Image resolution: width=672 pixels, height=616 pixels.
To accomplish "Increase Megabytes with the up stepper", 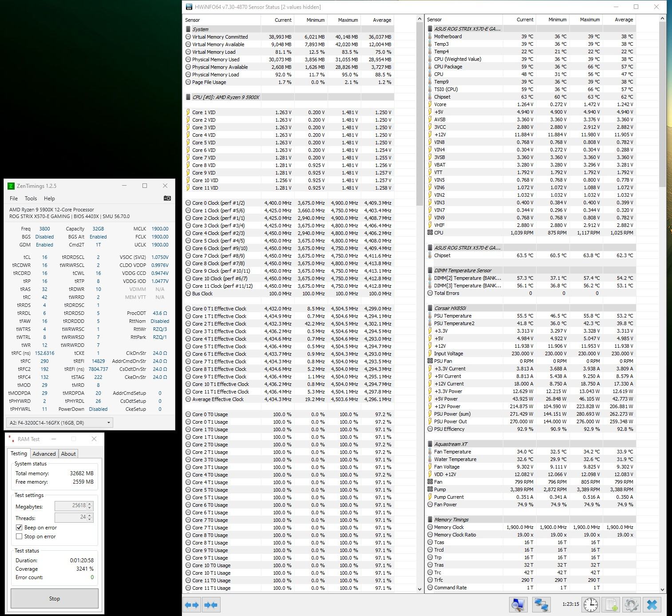I will point(90,504).
